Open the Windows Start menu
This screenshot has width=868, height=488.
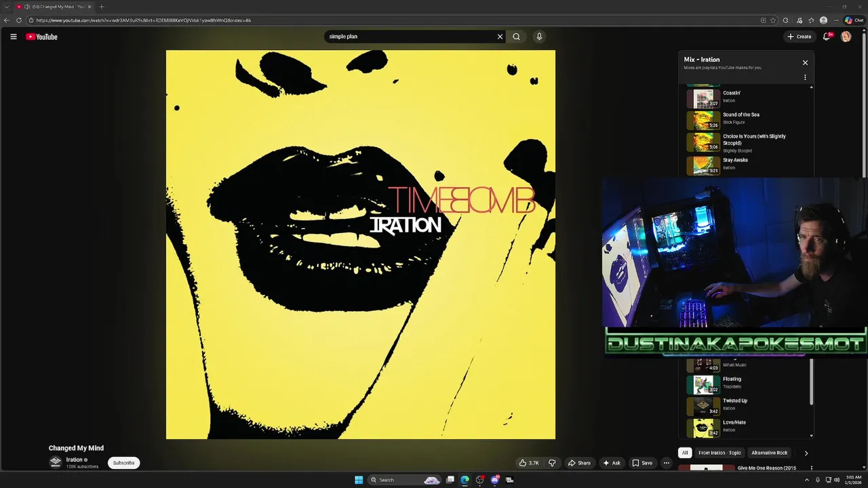(x=359, y=480)
